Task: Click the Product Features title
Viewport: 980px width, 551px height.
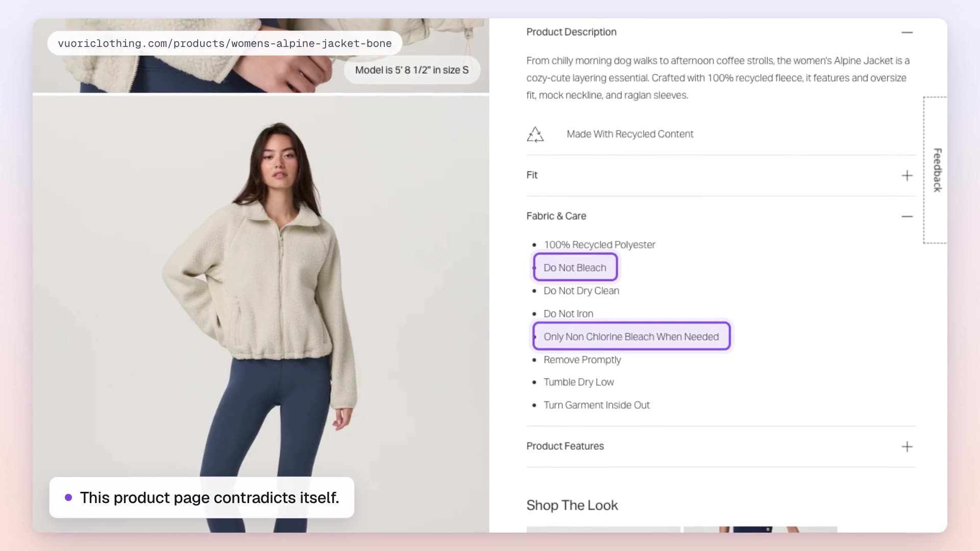Action: click(565, 446)
